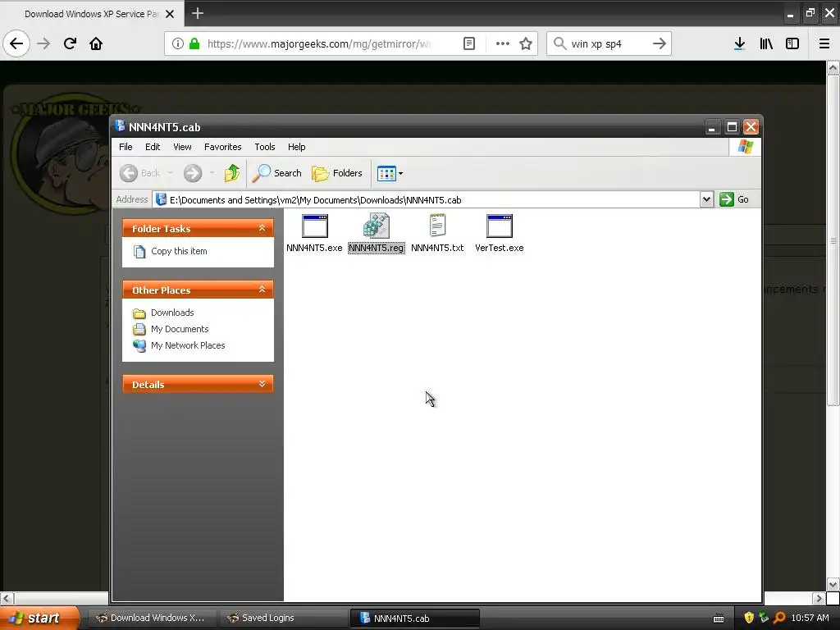The height and width of the screenshot is (630, 840).
Task: Click the magnifier tray icon
Action: (x=779, y=618)
